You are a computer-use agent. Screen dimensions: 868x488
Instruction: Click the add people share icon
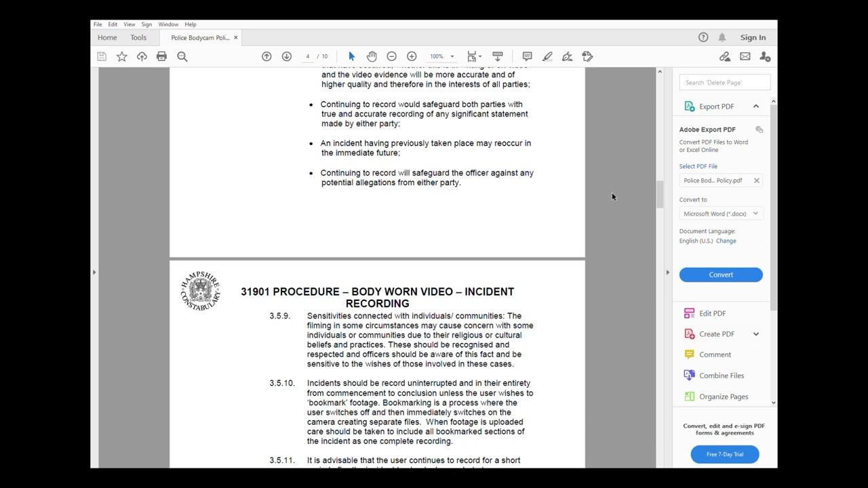765,56
